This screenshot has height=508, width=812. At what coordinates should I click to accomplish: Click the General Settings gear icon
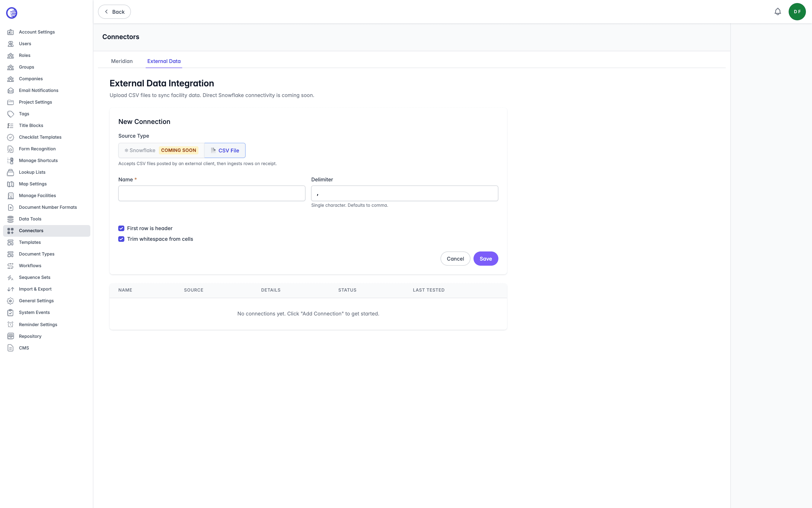click(11, 301)
